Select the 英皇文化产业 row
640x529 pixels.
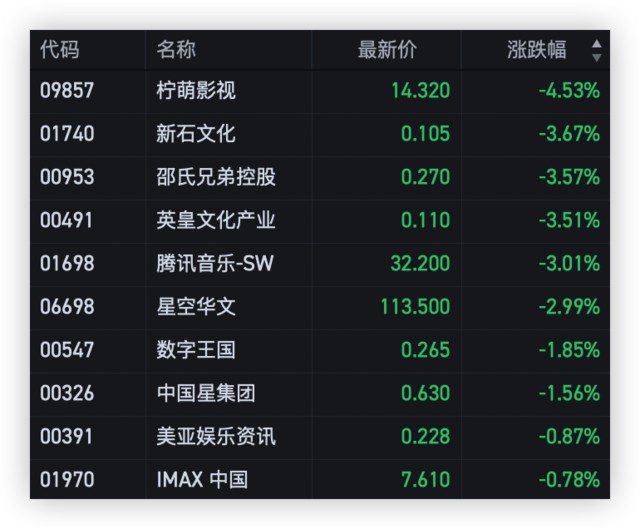[x=216, y=220]
